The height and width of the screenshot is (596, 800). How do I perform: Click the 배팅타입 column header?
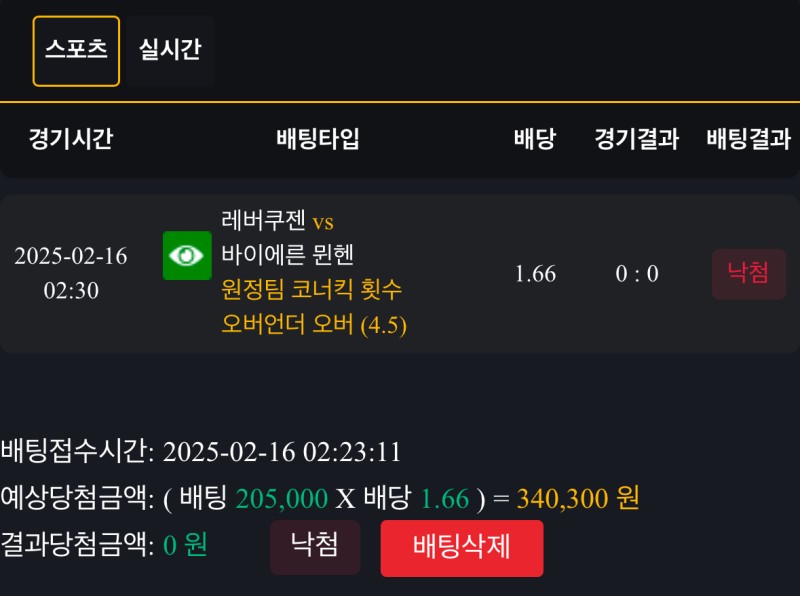point(318,140)
